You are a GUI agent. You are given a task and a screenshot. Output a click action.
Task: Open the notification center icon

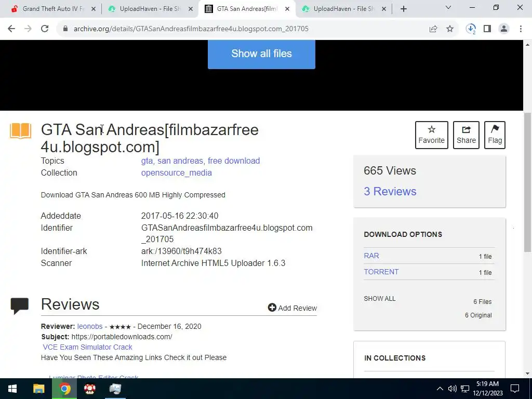tap(515, 389)
